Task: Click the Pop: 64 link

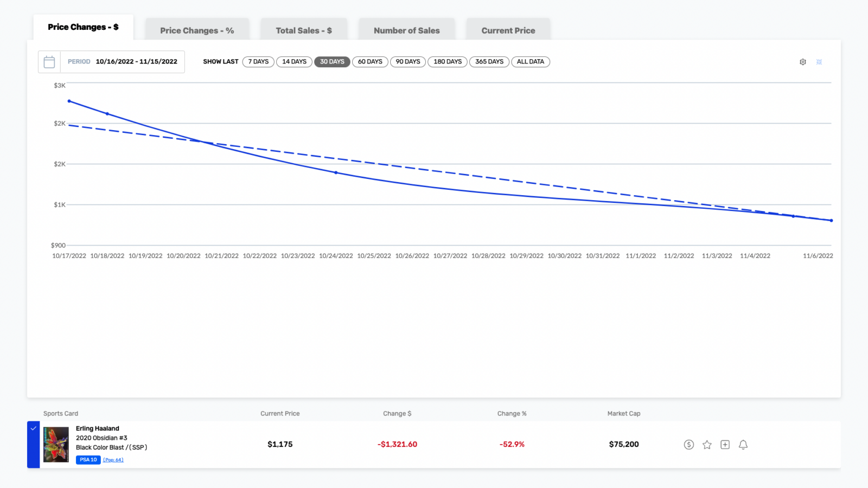Action: (x=113, y=460)
